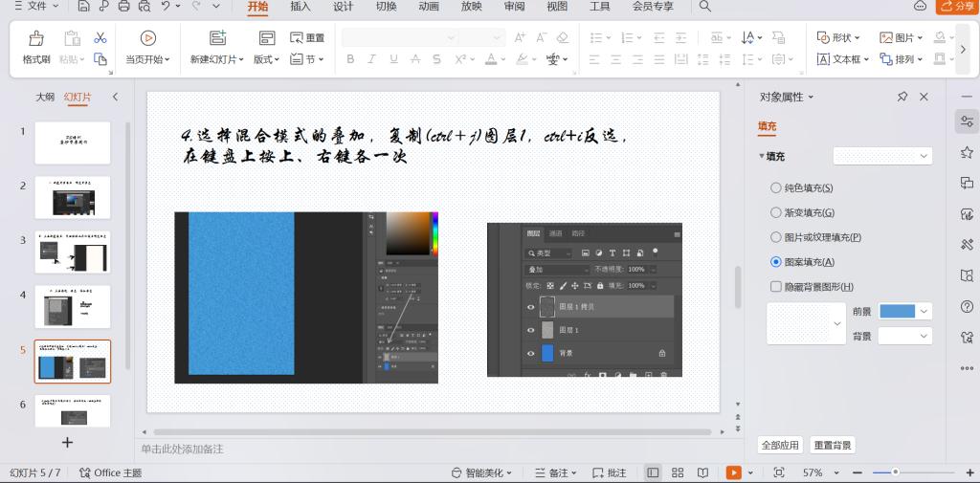Select slide 3 thumbnail
Image resolution: width=980 pixels, height=483 pixels.
73,252
